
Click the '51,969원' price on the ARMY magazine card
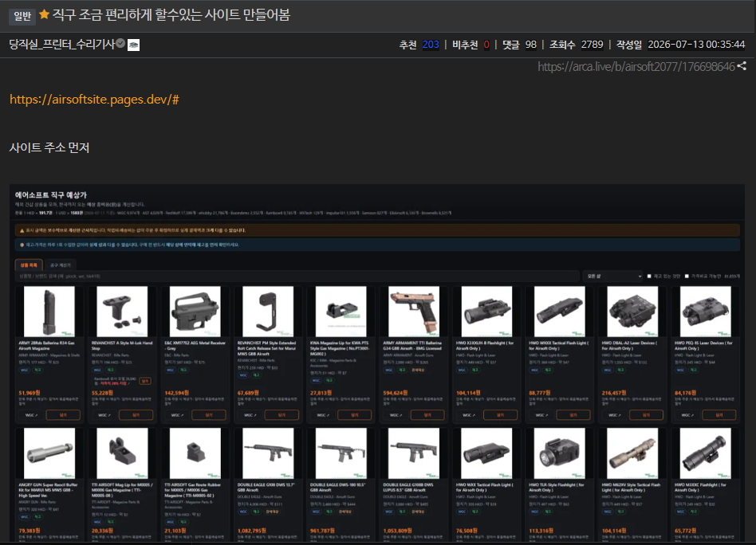click(30, 393)
